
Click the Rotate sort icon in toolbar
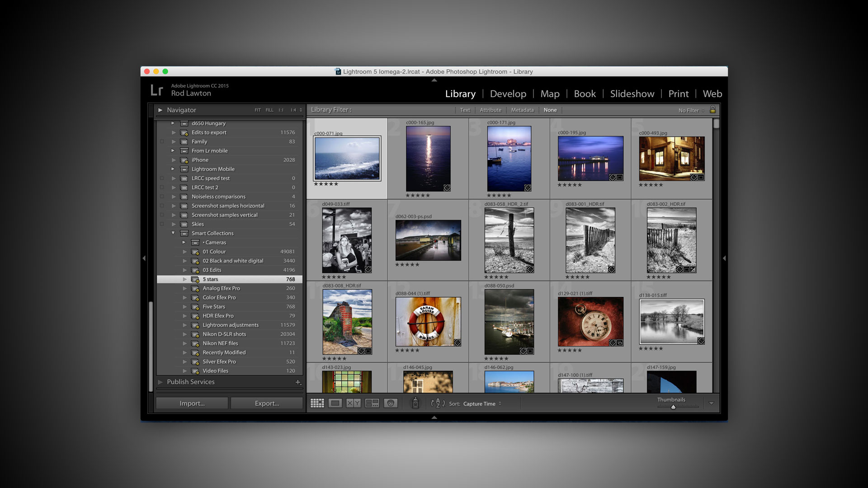click(438, 404)
